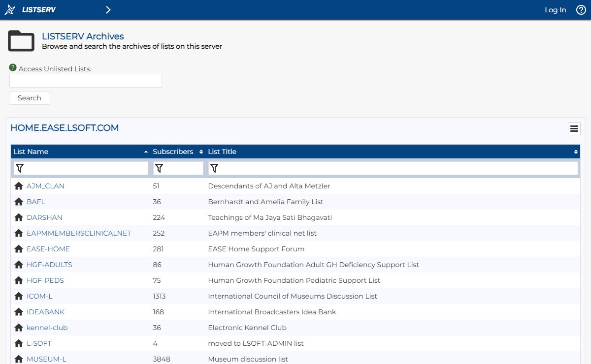
Task: Select 'International Council of Museums Discussion List' text
Action: coord(293,296)
